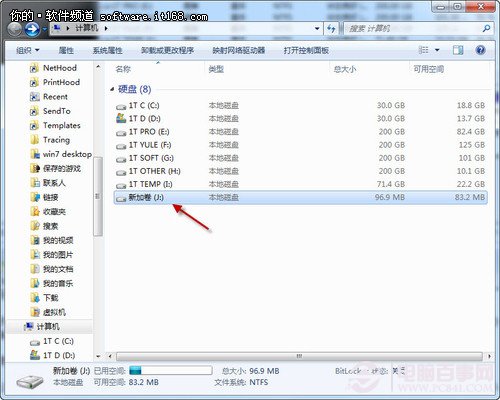Open the Help question mark icon
The width and height of the screenshot is (500, 400).
pyautogui.click(x=480, y=50)
